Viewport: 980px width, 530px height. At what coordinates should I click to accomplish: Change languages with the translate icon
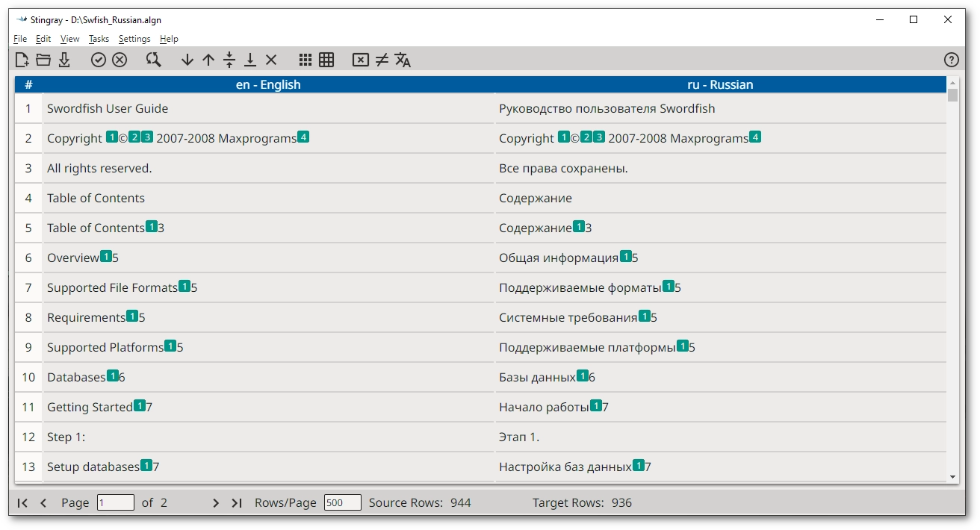pos(403,60)
